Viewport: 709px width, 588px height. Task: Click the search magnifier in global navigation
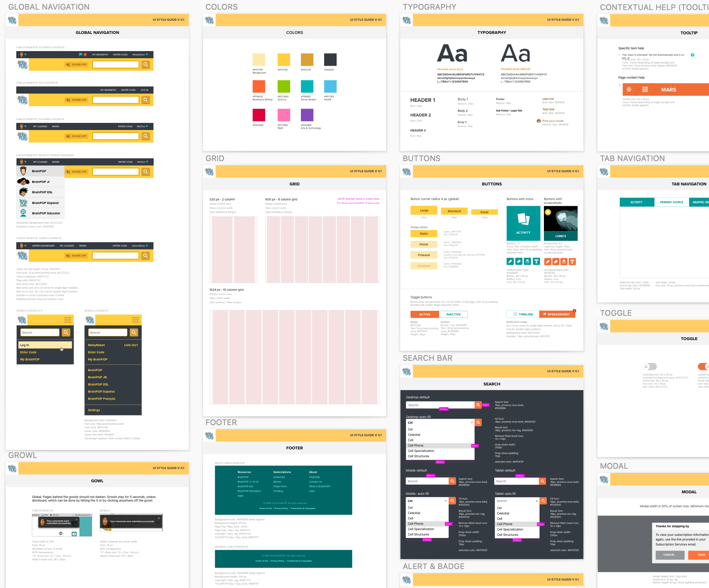click(x=145, y=64)
